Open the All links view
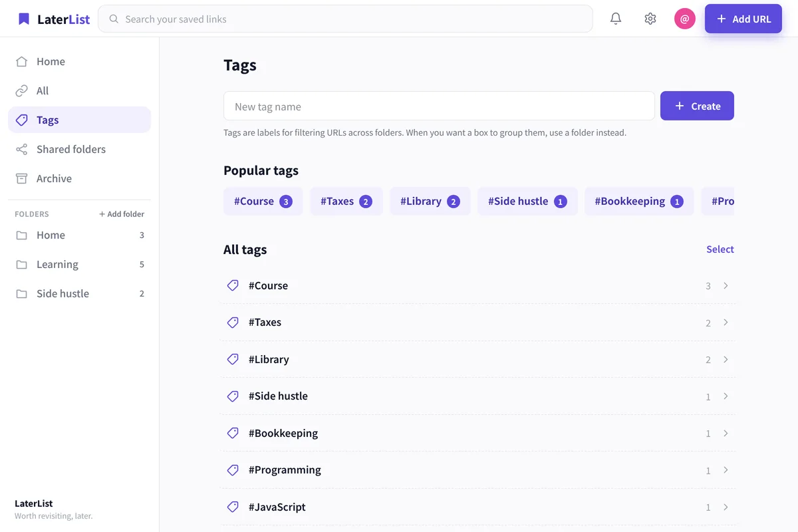Viewport: 798px width, 532px height. click(79, 90)
